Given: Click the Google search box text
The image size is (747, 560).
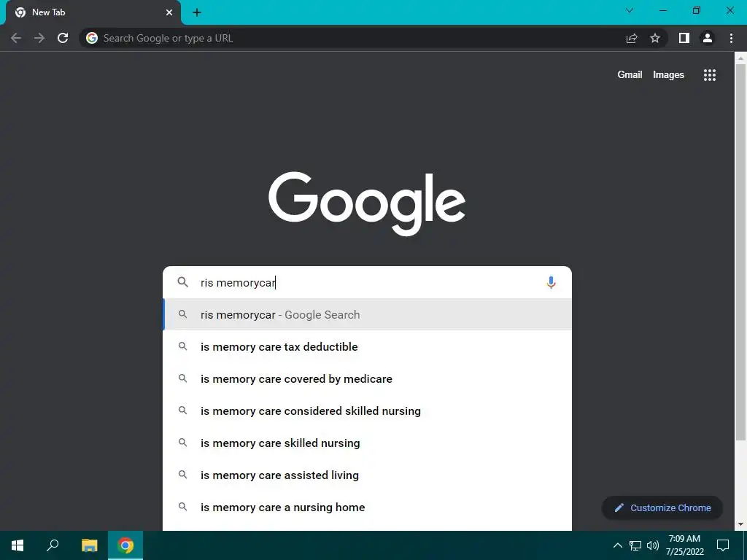Looking at the screenshot, I should [x=238, y=283].
